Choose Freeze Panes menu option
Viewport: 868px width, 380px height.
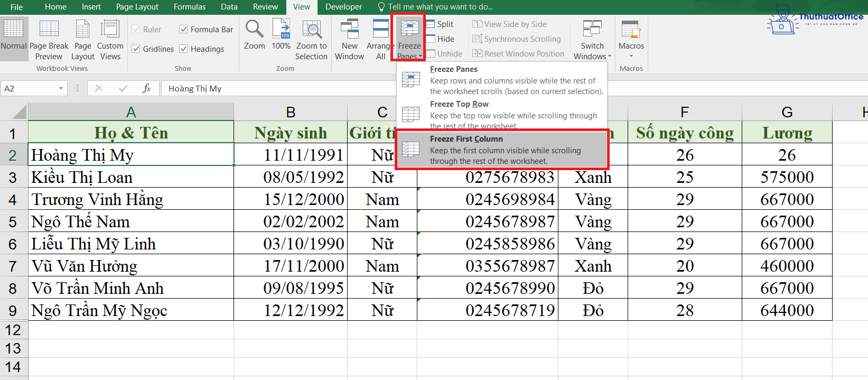pyautogui.click(x=501, y=80)
